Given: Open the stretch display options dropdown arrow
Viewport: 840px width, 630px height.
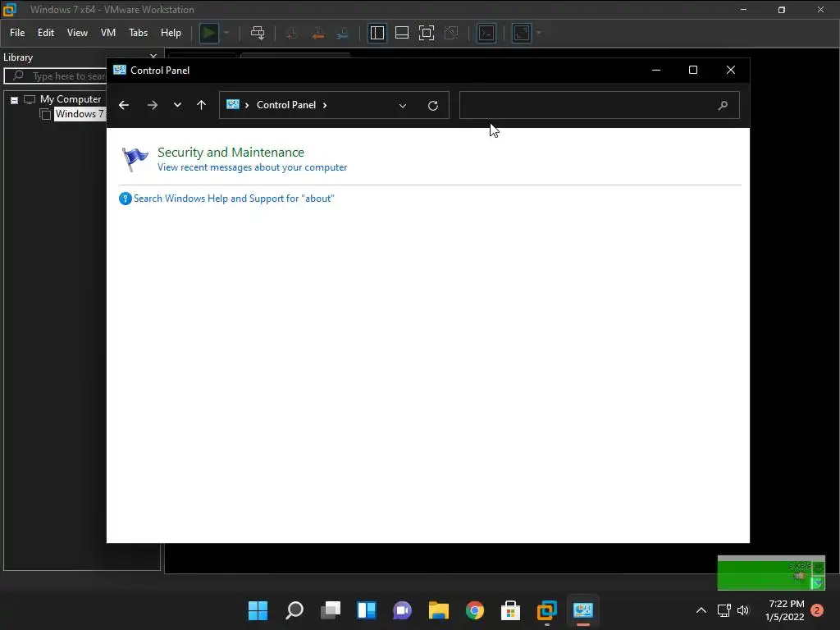Looking at the screenshot, I should (539, 33).
